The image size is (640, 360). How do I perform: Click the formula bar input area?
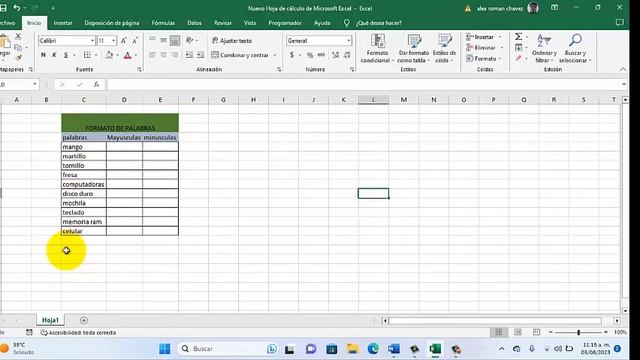363,84
